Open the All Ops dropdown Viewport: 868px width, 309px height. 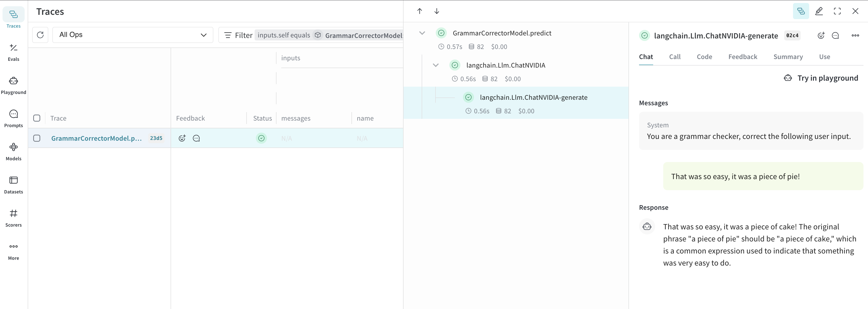pyautogui.click(x=132, y=35)
